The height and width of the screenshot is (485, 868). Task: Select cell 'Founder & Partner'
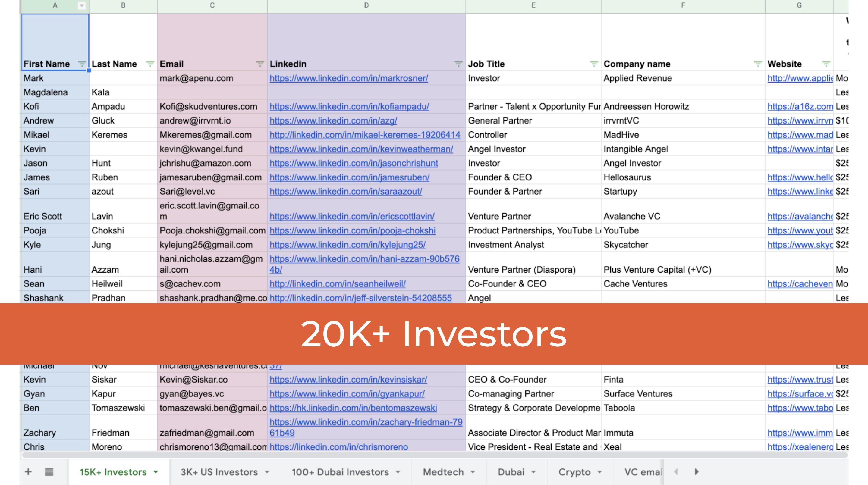(x=533, y=191)
